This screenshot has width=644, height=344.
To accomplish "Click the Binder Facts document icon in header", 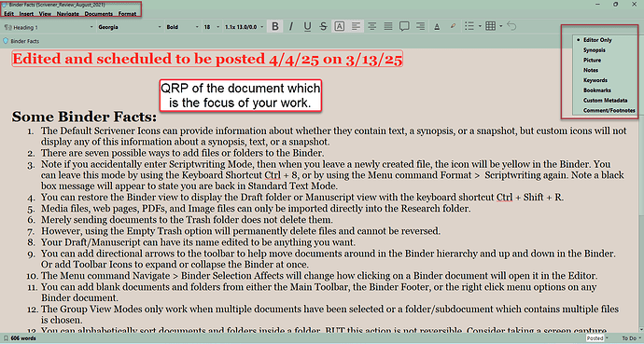I will (x=6, y=41).
